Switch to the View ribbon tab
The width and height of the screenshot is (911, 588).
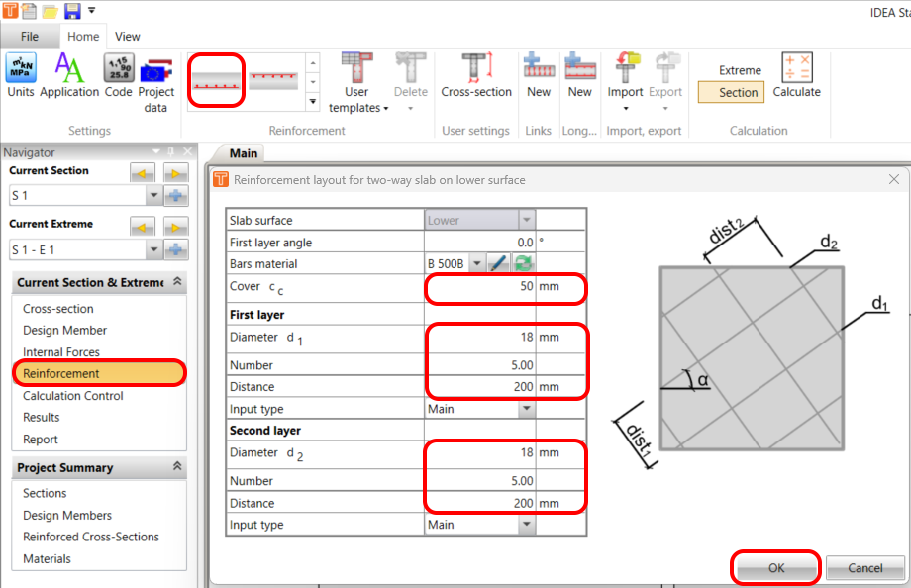pos(127,36)
